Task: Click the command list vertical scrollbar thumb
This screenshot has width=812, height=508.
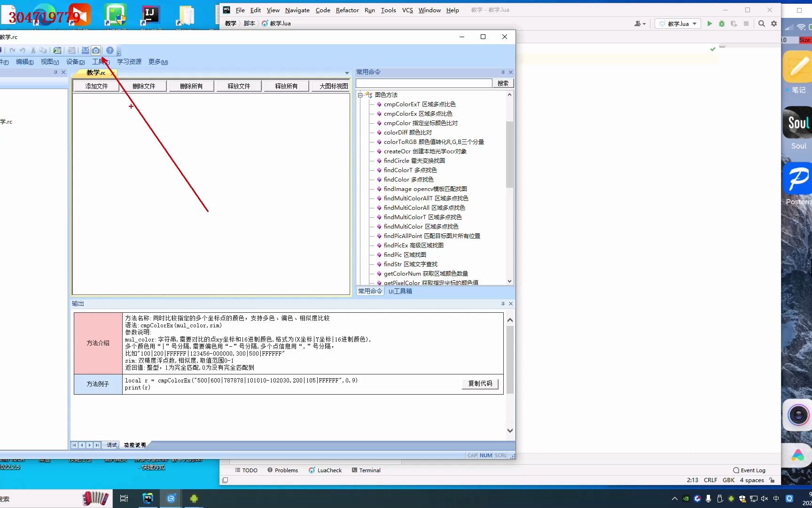Action: pyautogui.click(x=509, y=154)
